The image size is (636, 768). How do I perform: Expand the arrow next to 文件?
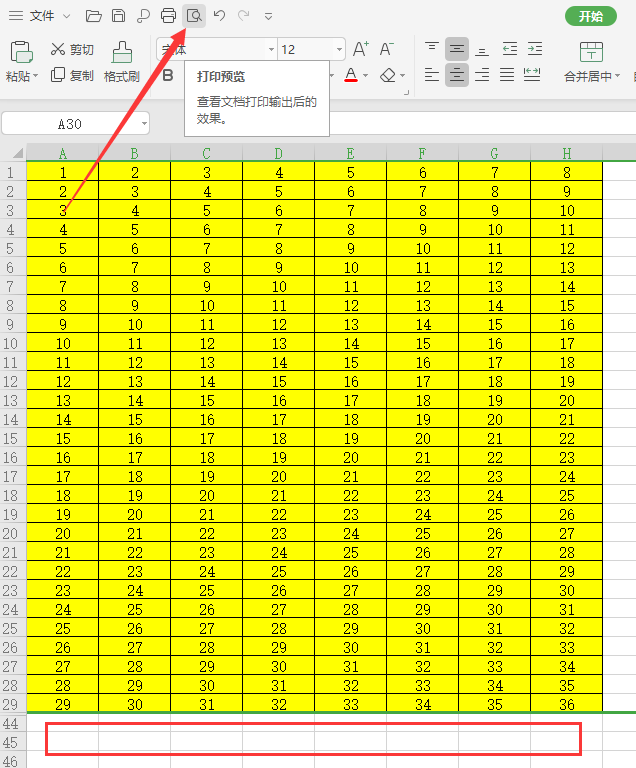67,16
